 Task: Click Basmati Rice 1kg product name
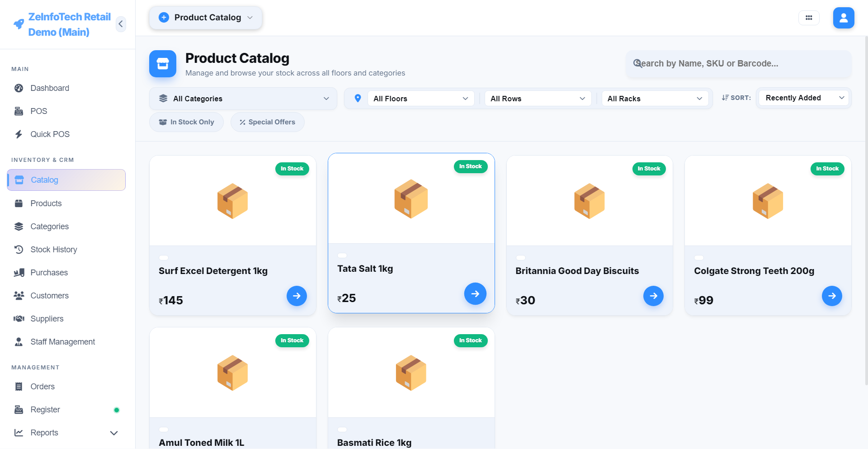374,443
